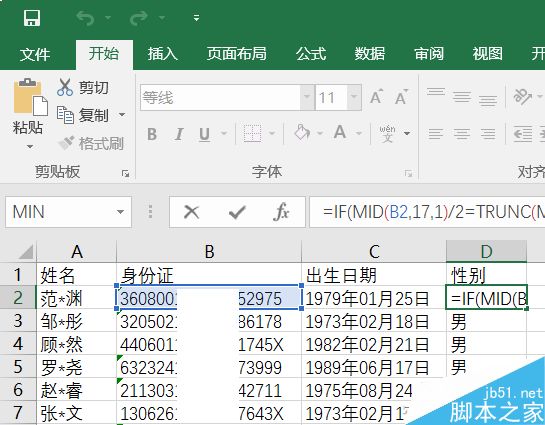Screen dimensions: 545x425
Task: Open underline style dropdown arrow
Action: click(x=224, y=133)
